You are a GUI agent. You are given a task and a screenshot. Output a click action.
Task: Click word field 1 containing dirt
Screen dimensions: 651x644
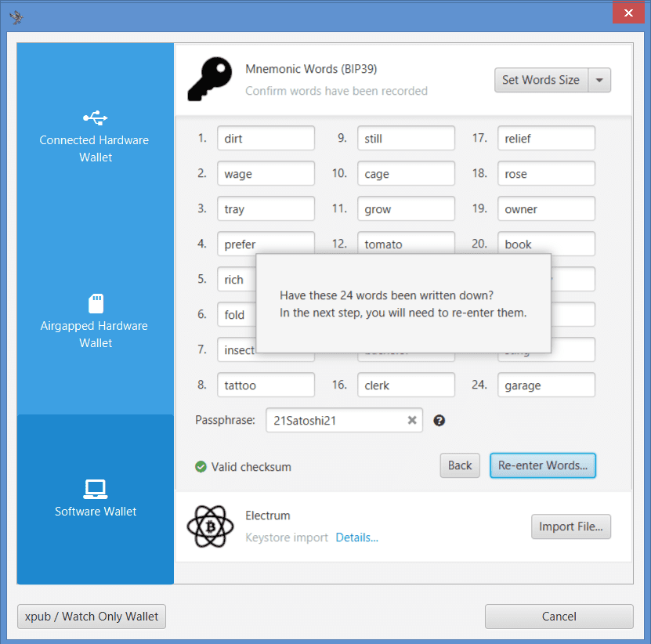click(x=266, y=138)
